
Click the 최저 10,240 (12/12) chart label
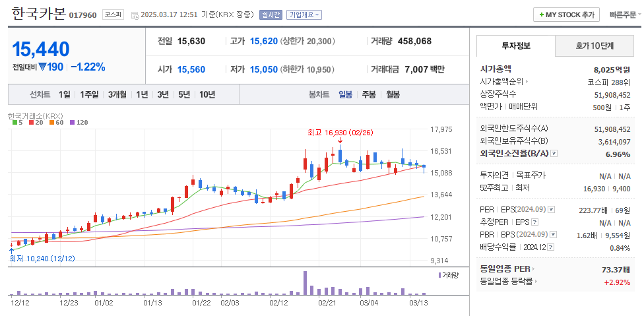42,259
